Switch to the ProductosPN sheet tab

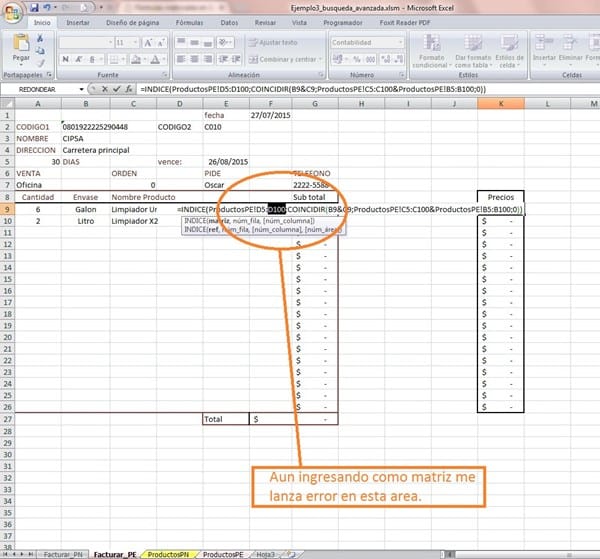[169, 553]
